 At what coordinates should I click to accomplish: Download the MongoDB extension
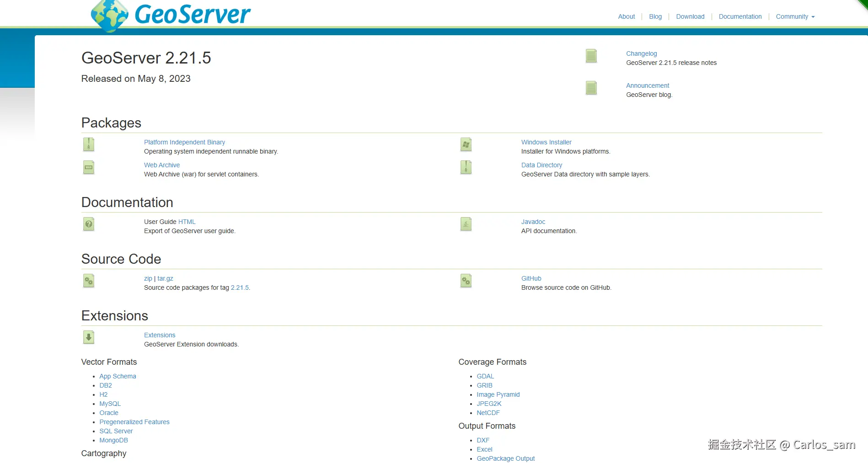coord(113,440)
